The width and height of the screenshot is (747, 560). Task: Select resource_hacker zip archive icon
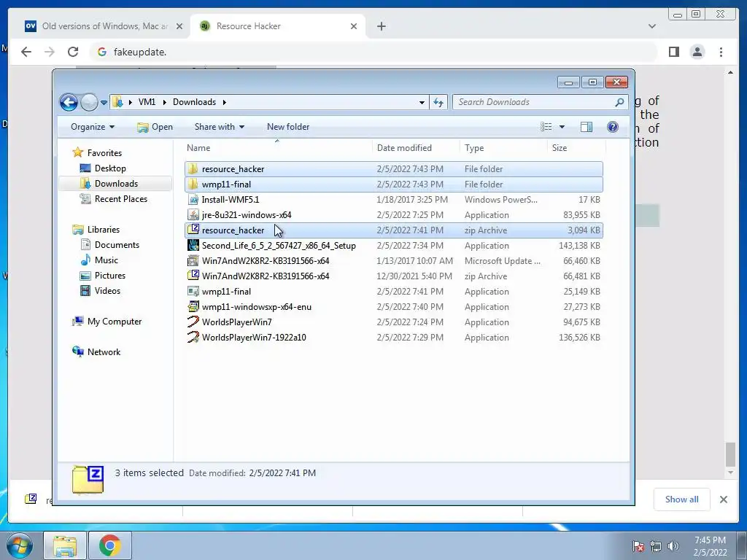click(193, 230)
